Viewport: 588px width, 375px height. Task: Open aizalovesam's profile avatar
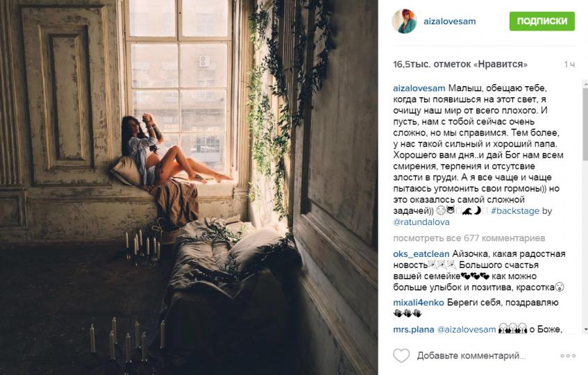(x=404, y=22)
